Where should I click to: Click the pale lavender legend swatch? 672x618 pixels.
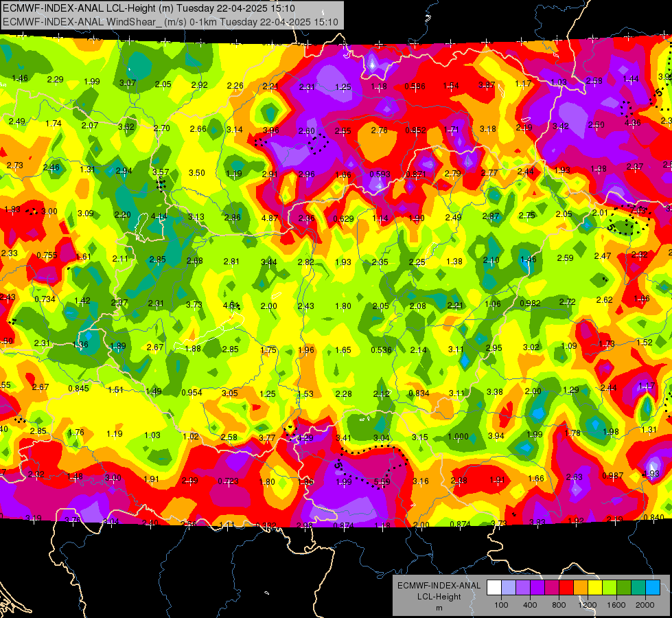(x=509, y=588)
